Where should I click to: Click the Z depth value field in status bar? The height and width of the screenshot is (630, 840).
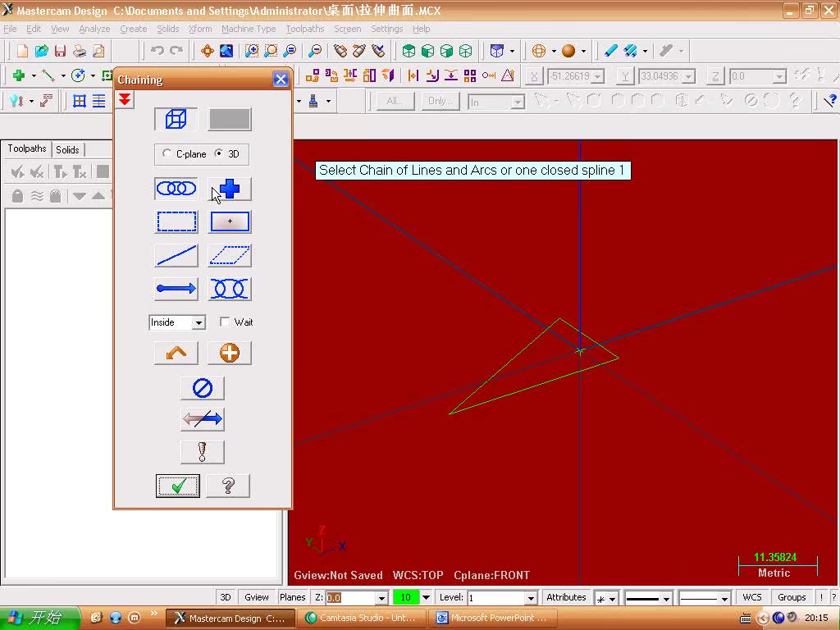pos(351,598)
